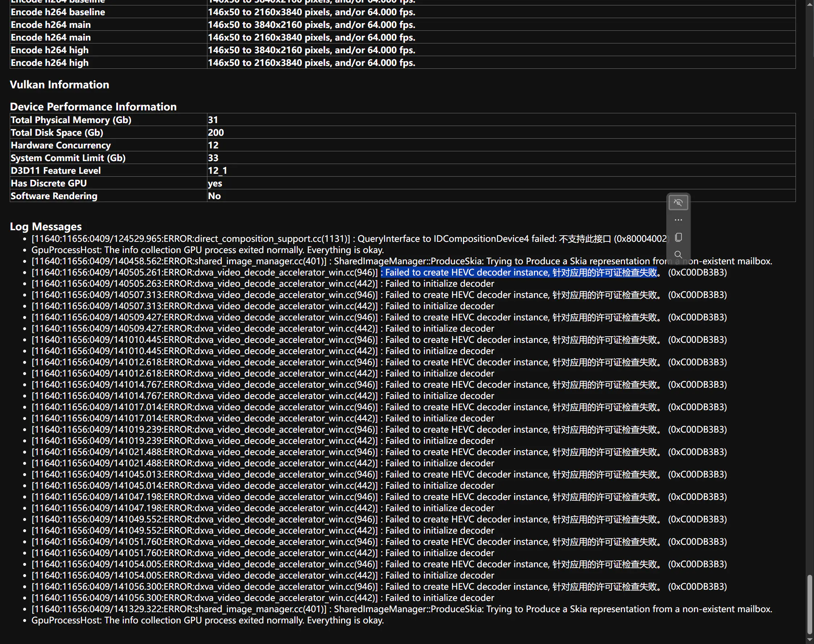
Task: Click the Device Performance Information heading
Action: (93, 107)
